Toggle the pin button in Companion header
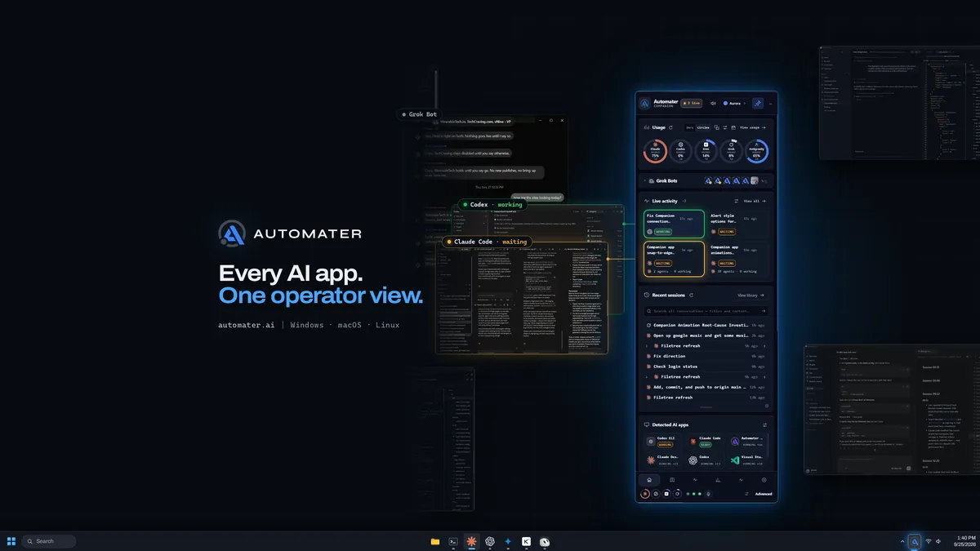This screenshot has width=980, height=551. pyautogui.click(x=758, y=104)
